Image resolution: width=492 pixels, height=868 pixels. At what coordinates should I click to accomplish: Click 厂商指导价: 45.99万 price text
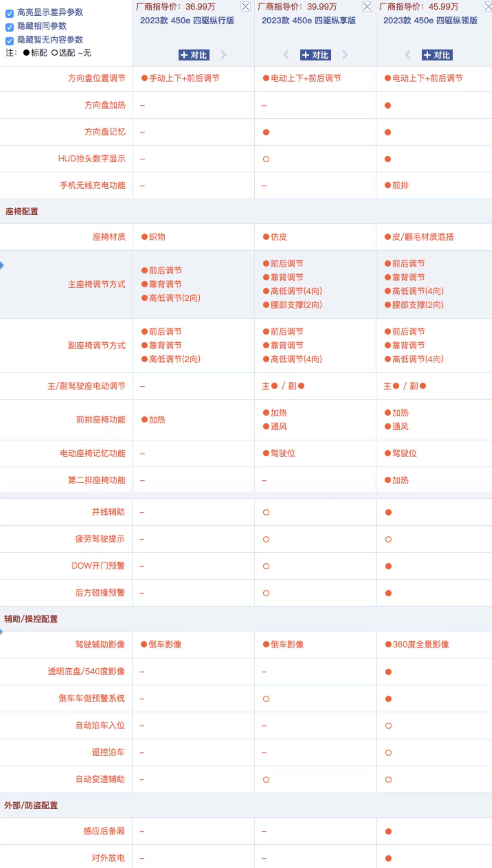(x=419, y=6)
